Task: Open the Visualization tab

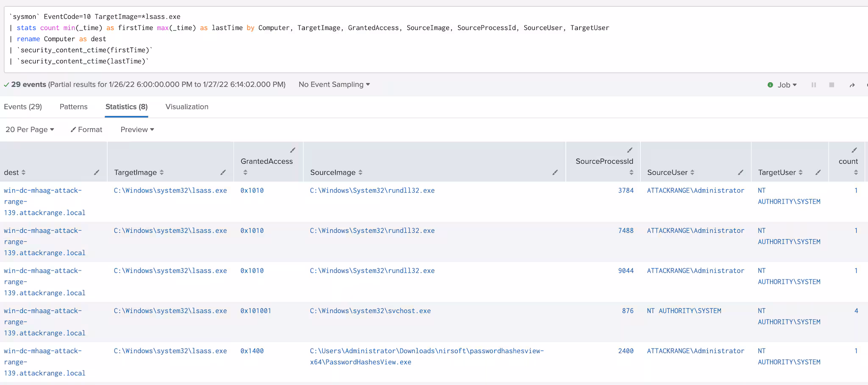Action: (x=187, y=107)
